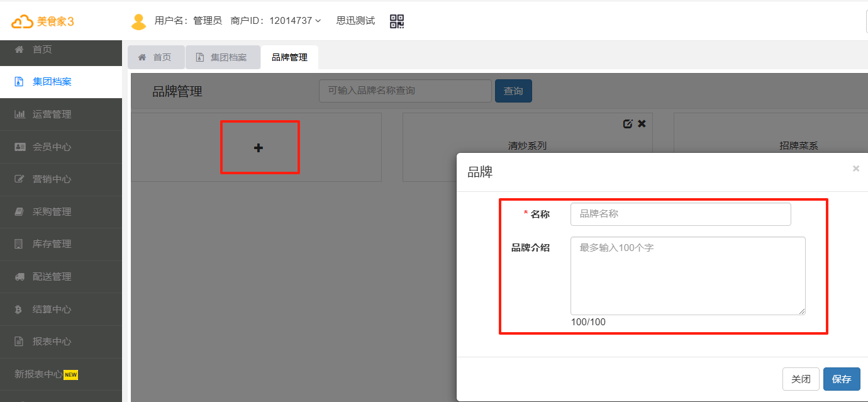Click the user avatar icon
This screenshot has width=868, height=402.
138,21
